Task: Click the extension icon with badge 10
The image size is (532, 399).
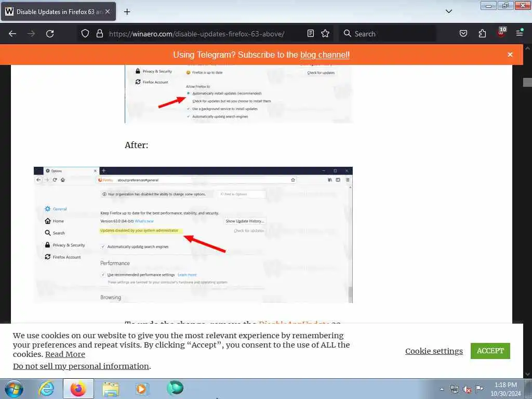Action: tap(501, 32)
